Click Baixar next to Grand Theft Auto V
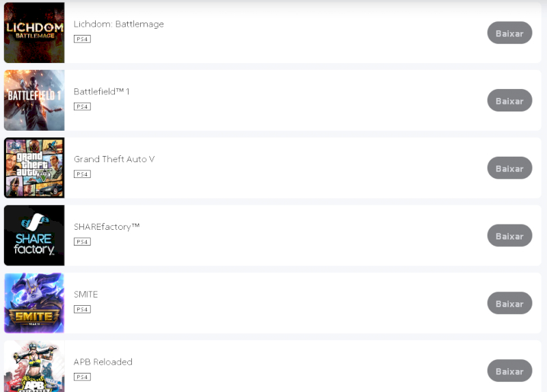Image resolution: width=547 pixels, height=392 pixels. coord(509,168)
